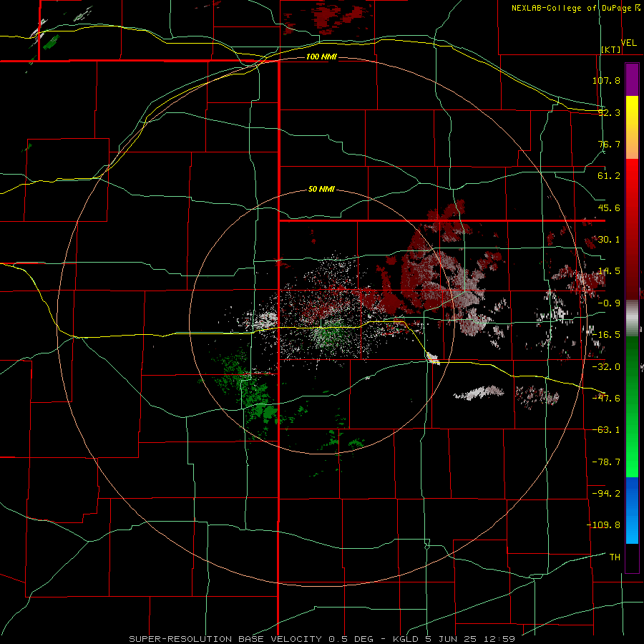Select the 50 NMI range ring label

[321, 190]
